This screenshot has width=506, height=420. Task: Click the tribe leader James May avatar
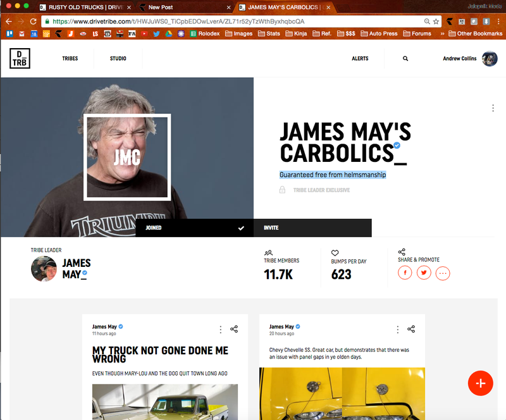coord(44,269)
